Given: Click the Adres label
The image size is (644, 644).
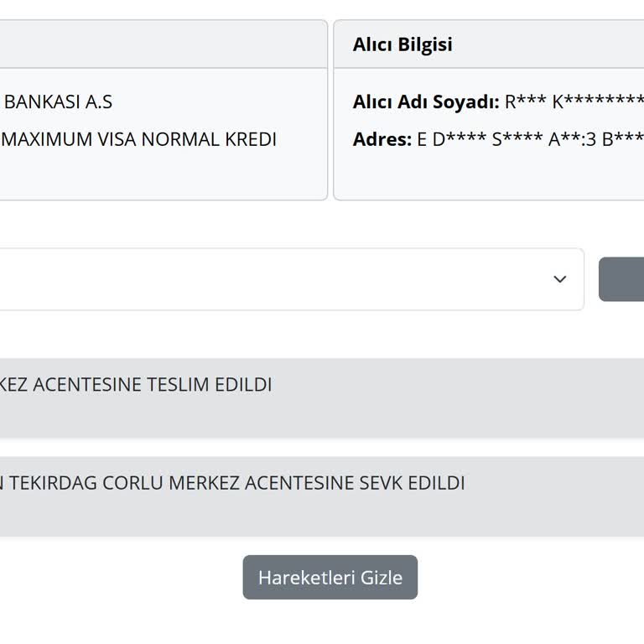Looking at the screenshot, I should click(x=382, y=139).
